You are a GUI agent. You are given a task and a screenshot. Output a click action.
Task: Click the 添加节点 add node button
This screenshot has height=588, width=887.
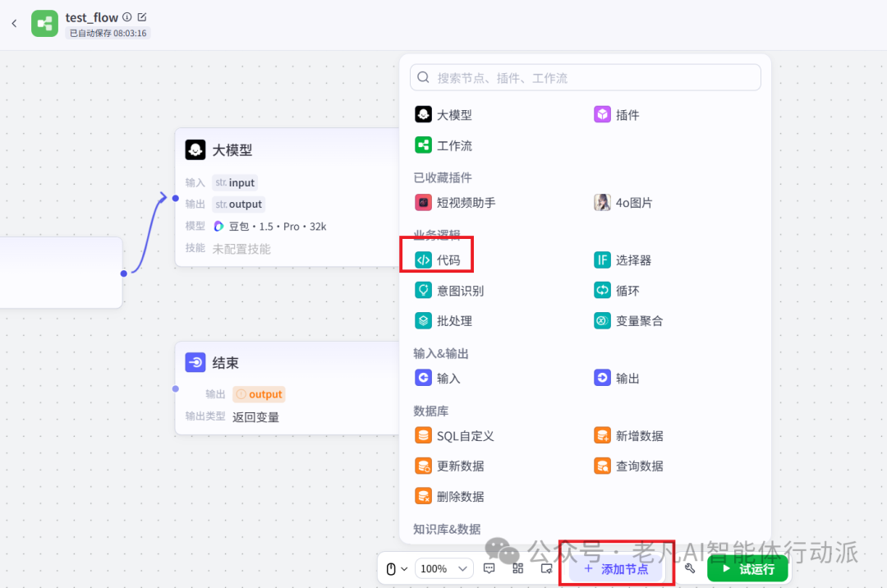pos(615,568)
